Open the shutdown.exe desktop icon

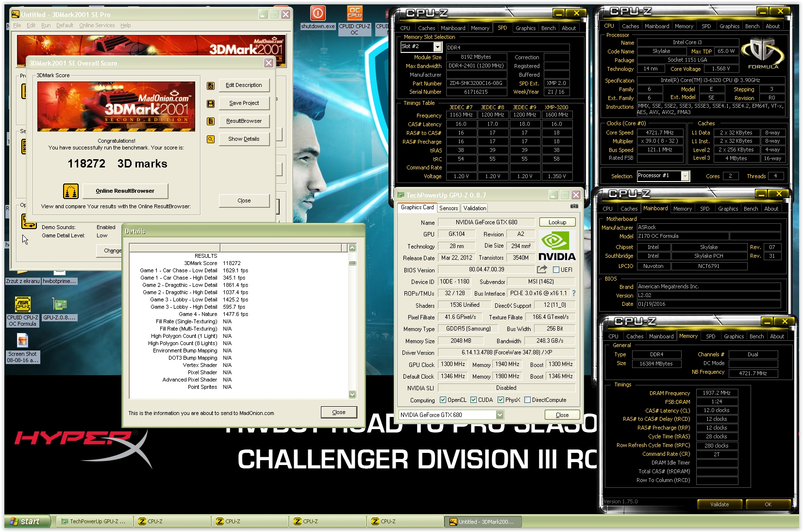318,17
